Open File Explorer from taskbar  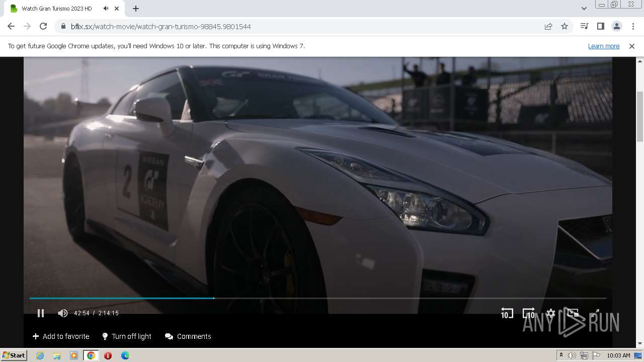coord(57,355)
